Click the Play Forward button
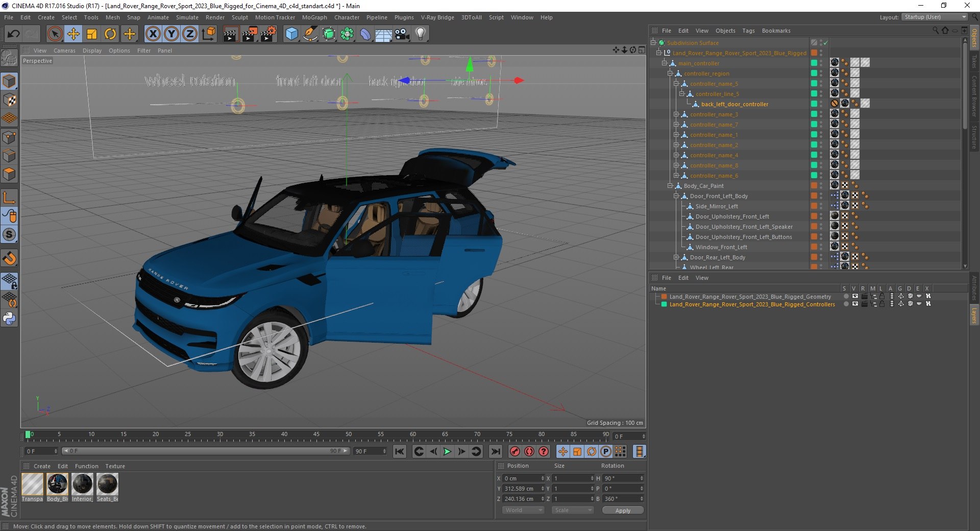Screen dimensions: 980x531 coord(447,451)
